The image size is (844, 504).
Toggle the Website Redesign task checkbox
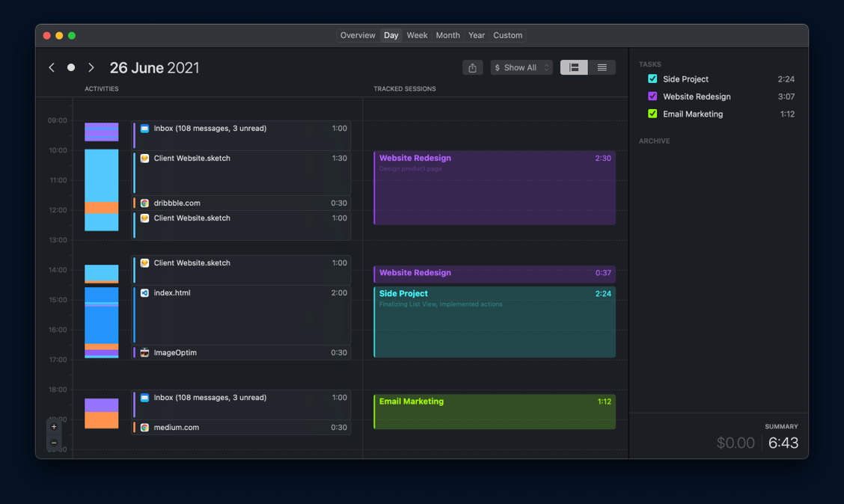pos(652,96)
